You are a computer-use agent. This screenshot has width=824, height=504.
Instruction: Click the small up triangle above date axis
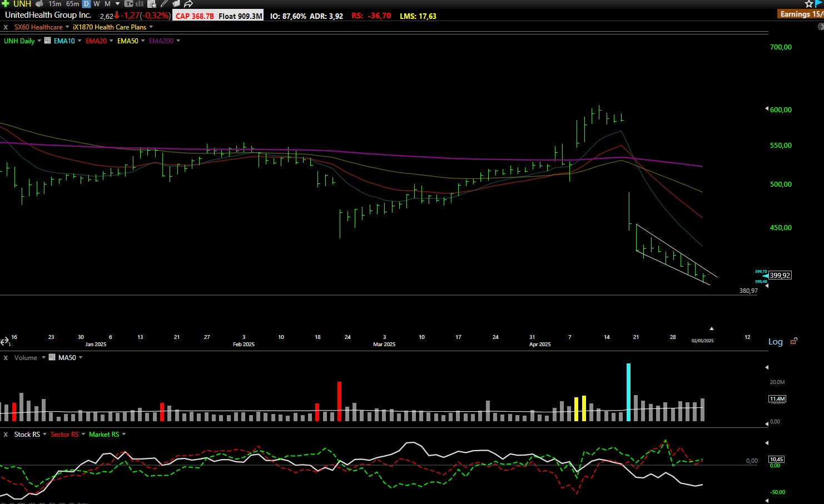(711, 328)
